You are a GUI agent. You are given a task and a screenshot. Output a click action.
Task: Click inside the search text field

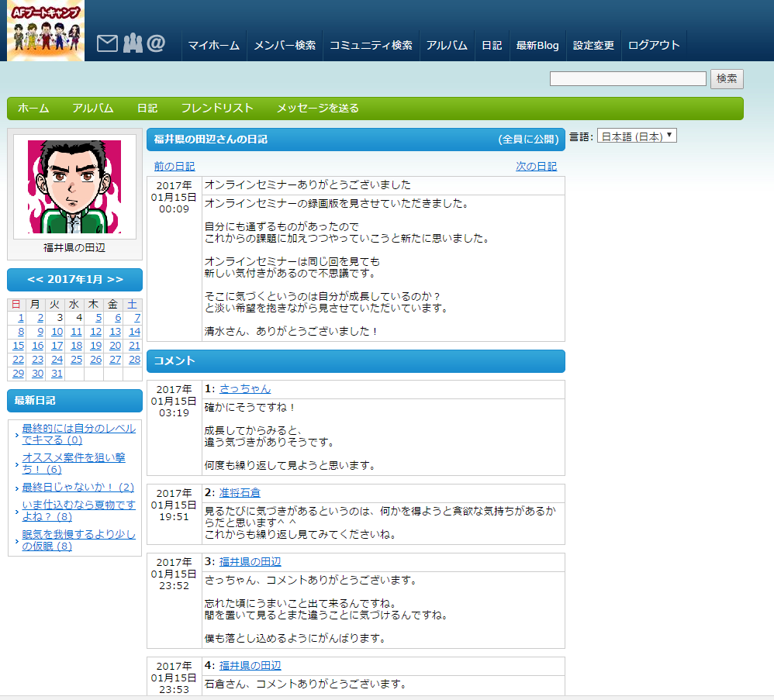627,79
